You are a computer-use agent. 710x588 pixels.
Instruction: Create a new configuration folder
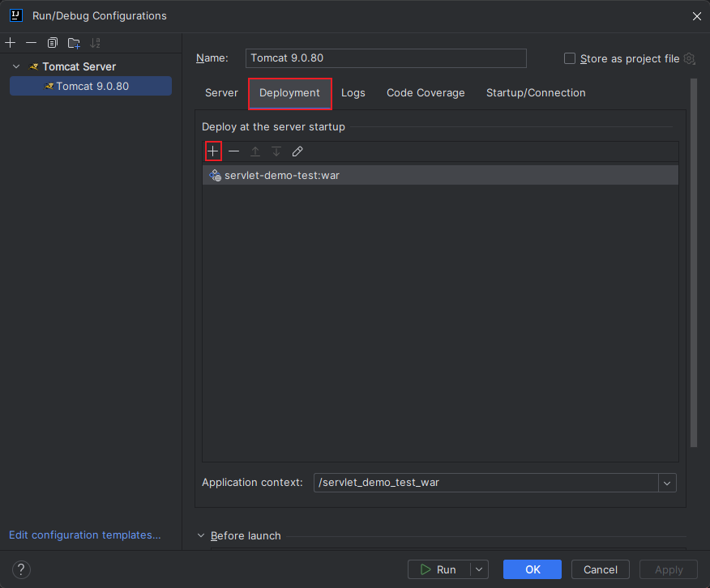74,42
